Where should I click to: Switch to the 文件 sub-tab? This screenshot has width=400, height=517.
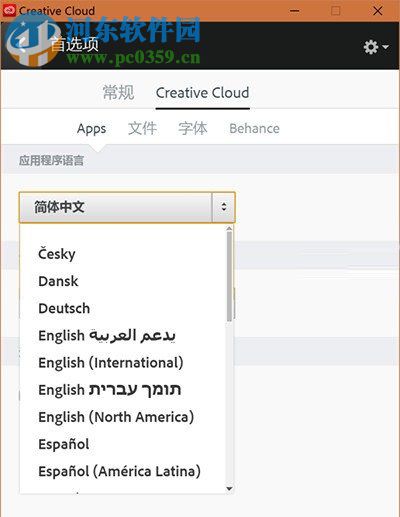pyautogui.click(x=142, y=128)
